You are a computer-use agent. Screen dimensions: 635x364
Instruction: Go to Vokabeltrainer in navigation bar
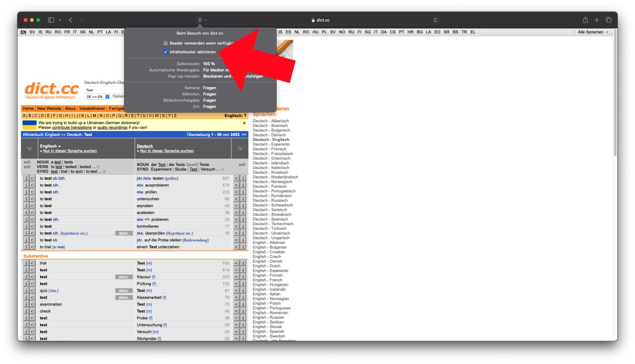(92, 109)
